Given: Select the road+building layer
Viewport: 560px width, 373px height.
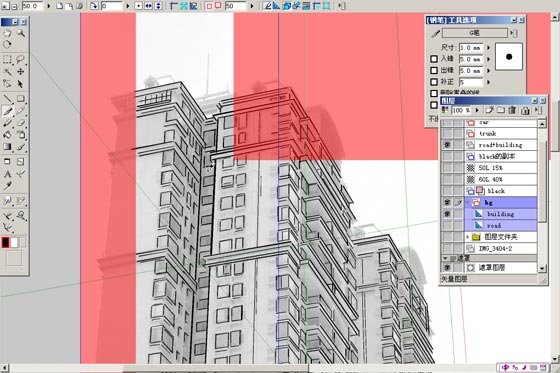Looking at the screenshot, I should (x=501, y=145).
